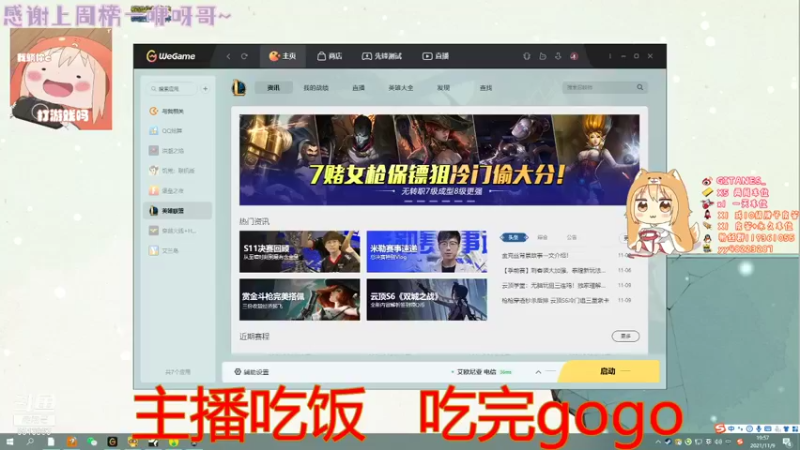
Task: Open the 【季前赛】 news headline
Action: pyautogui.click(x=553, y=270)
